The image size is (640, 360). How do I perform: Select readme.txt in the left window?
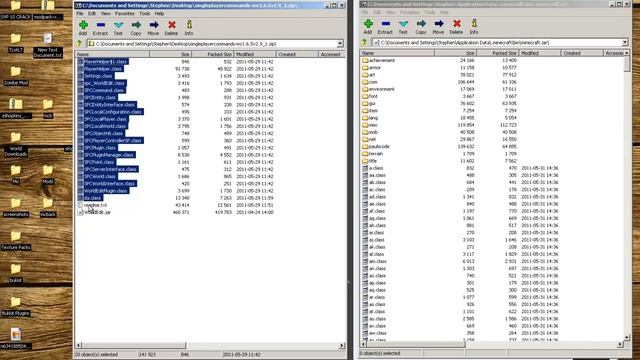click(95, 205)
